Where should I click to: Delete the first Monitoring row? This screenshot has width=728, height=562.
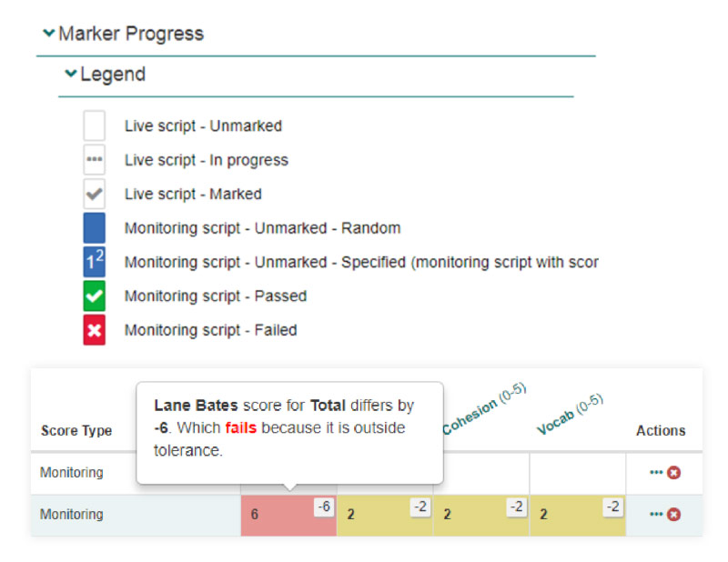point(674,473)
